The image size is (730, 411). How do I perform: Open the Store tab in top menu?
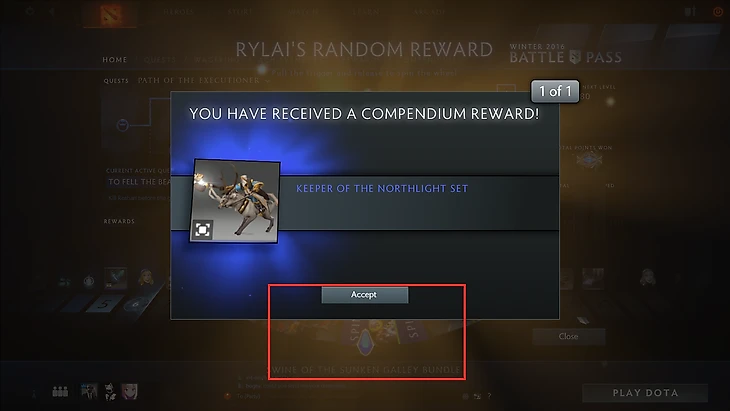[x=240, y=12]
